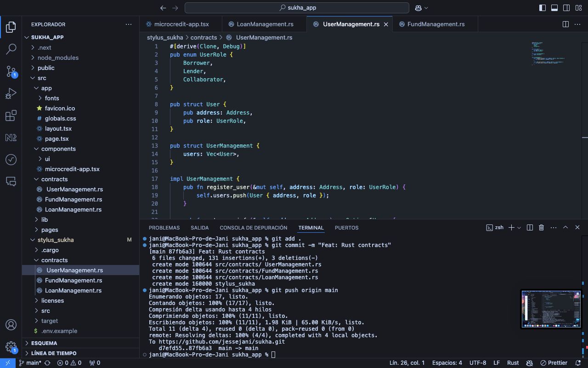
Task: Open the PROBLEMAS panel tab
Action: [164, 228]
